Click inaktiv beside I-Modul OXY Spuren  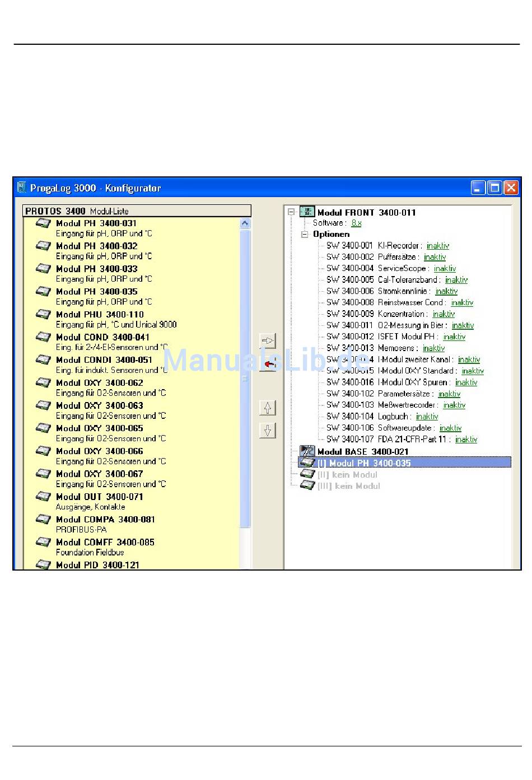(466, 382)
